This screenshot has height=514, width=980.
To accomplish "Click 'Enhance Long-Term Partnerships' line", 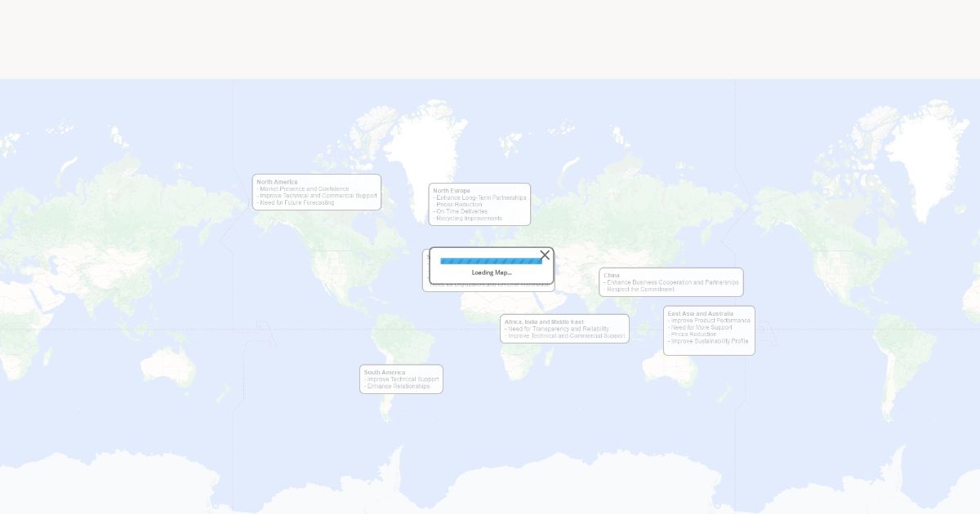I will point(480,197).
